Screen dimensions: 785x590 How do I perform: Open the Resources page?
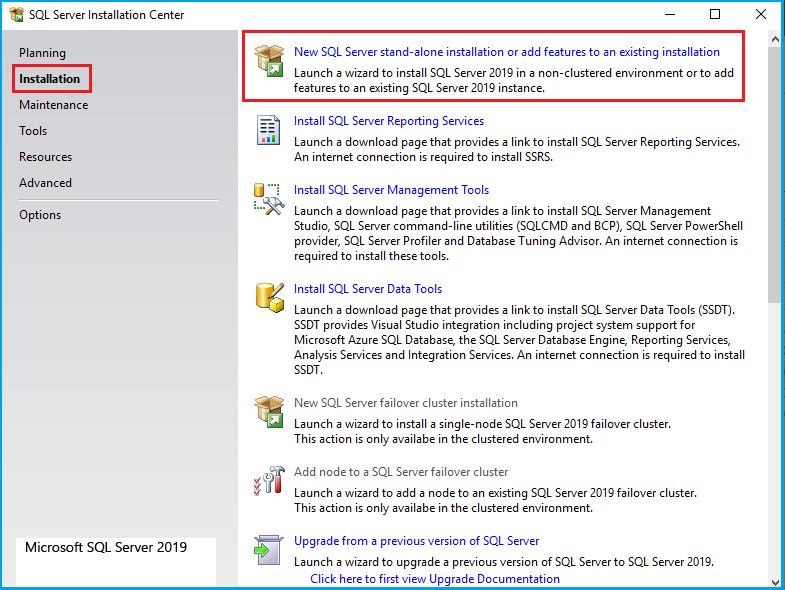(x=45, y=157)
